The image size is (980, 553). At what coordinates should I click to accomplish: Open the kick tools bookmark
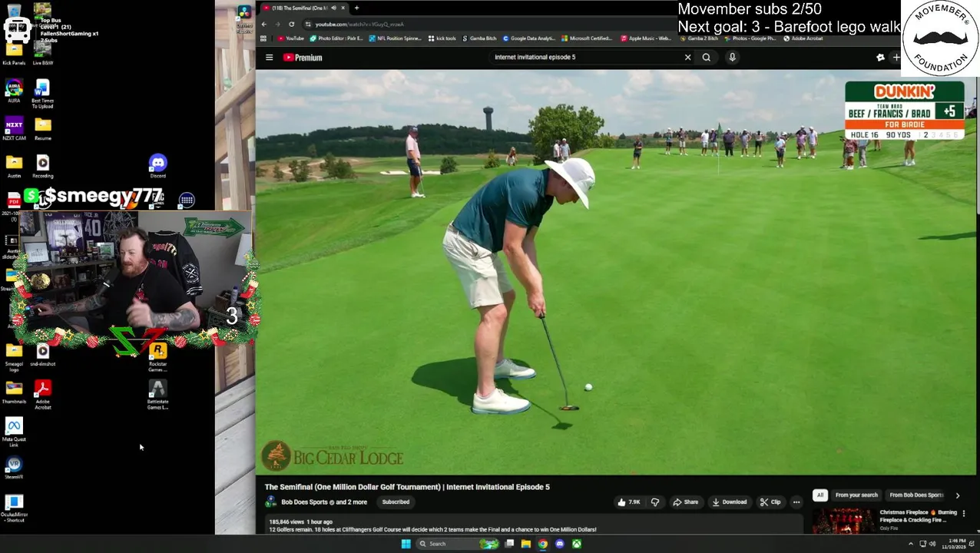(442, 38)
